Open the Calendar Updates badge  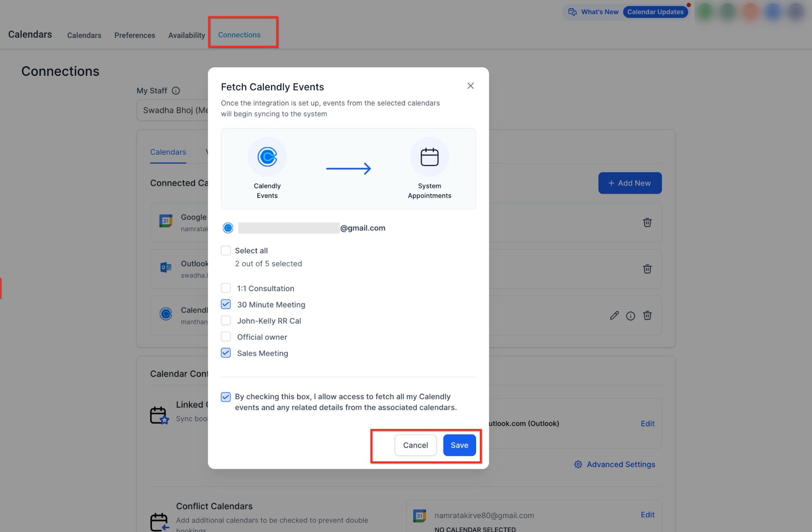[x=655, y=12]
